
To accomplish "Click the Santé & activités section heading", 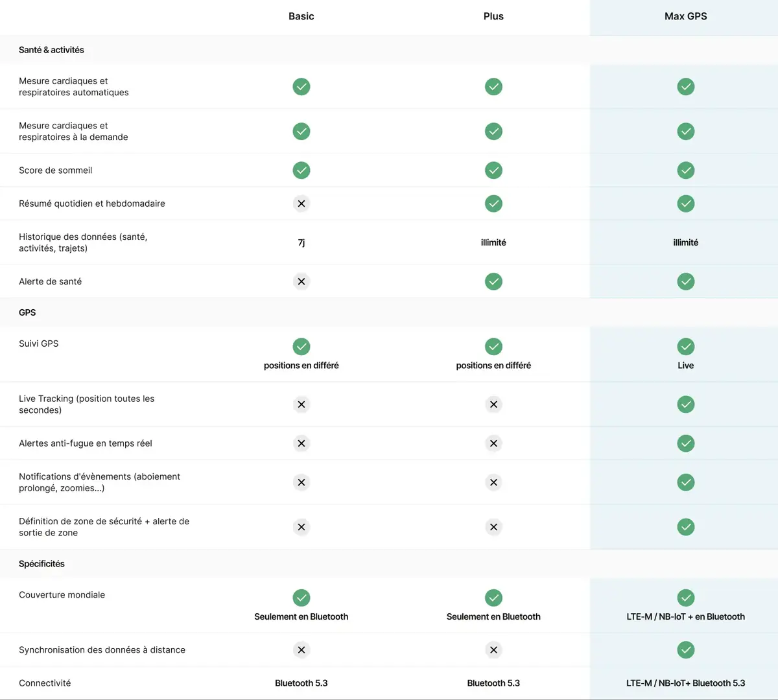I will 51,50.
